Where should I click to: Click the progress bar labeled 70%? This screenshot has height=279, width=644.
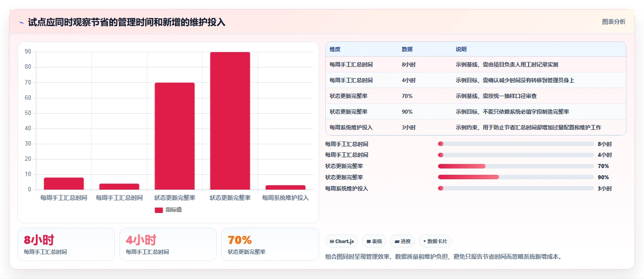[x=516, y=166]
